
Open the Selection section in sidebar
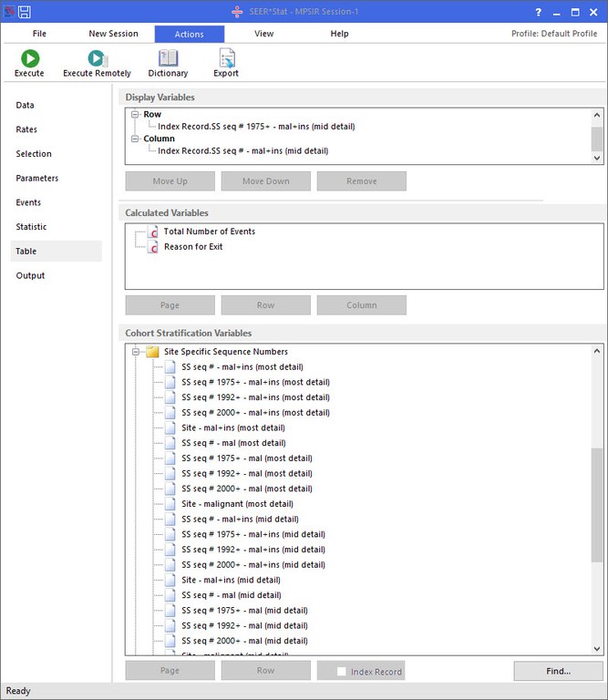34,154
